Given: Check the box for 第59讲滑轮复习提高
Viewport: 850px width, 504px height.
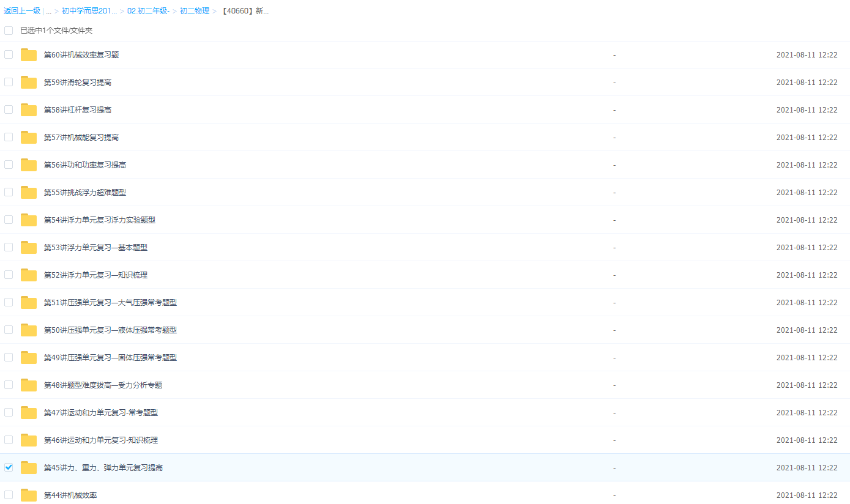Looking at the screenshot, I should pyautogui.click(x=9, y=82).
